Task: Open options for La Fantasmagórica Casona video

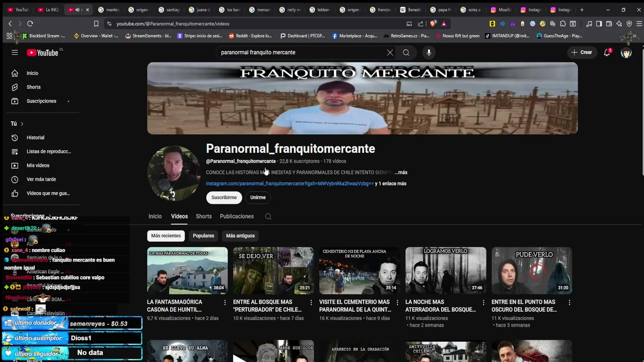Action: 225,302
